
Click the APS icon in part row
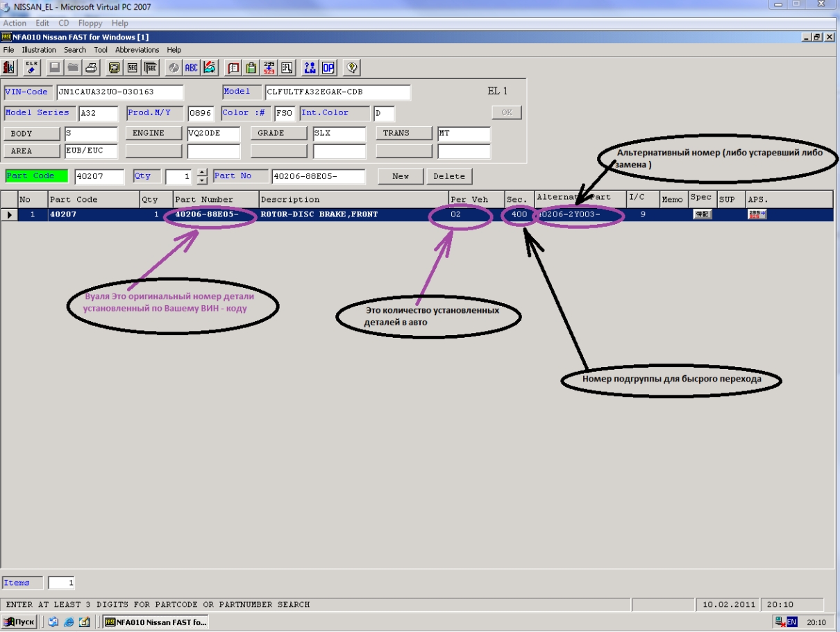point(757,215)
